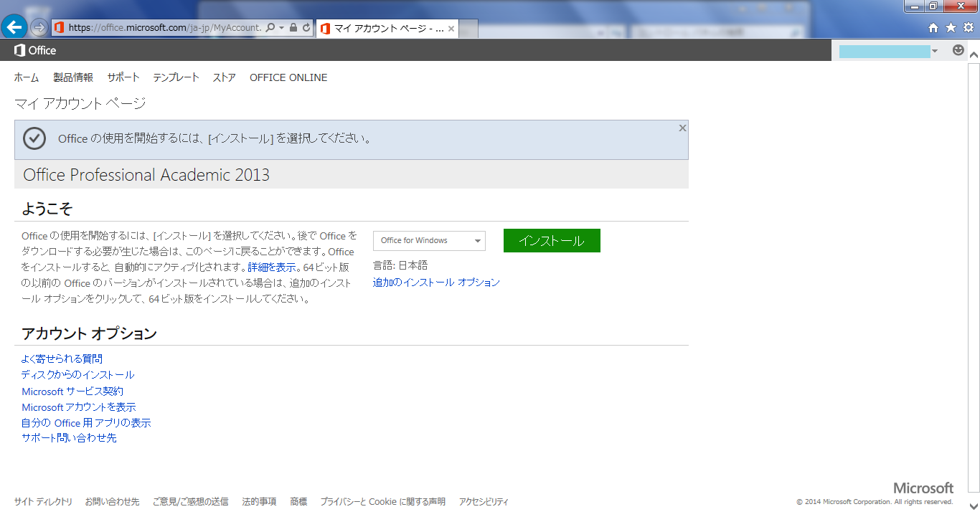Open browser Tools gear menu
980x522 pixels.
pos(968,28)
